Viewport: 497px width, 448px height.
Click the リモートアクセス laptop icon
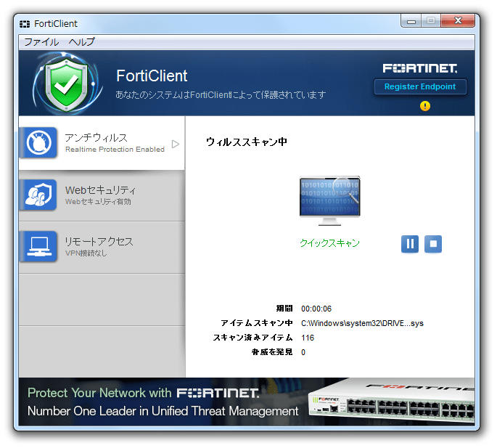(39, 247)
